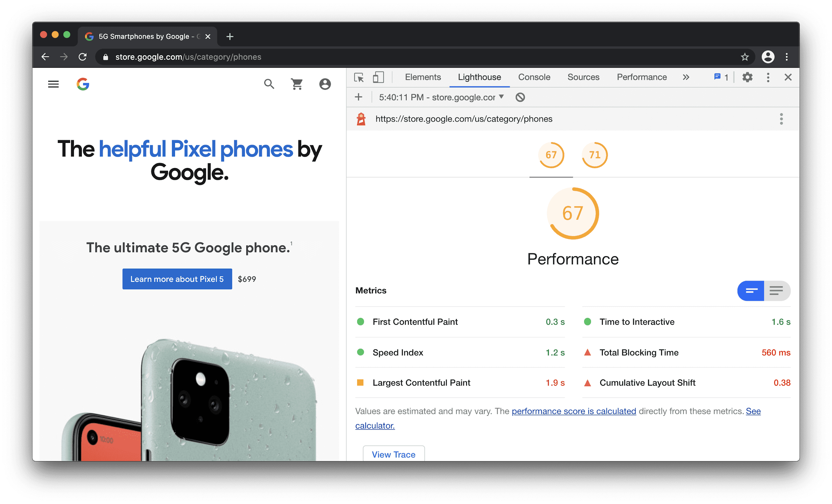
Task: Click 'Learn more about Pixel 5' button
Action: (x=177, y=279)
